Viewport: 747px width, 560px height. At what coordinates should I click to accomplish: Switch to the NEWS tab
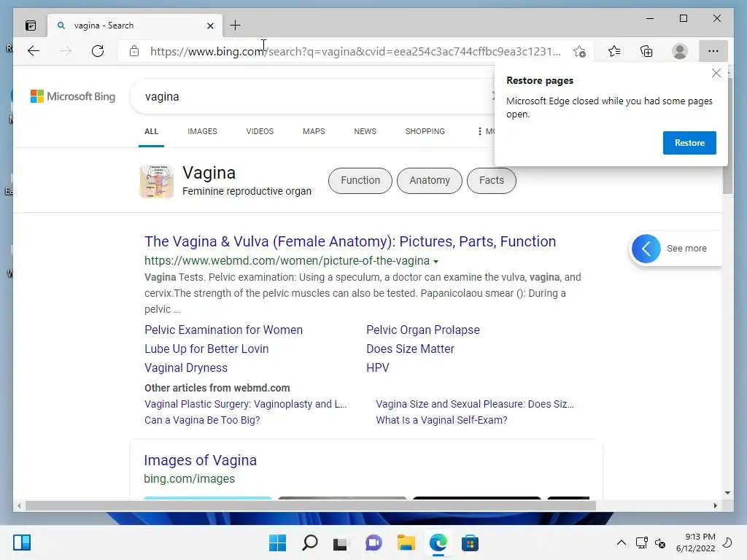[365, 131]
